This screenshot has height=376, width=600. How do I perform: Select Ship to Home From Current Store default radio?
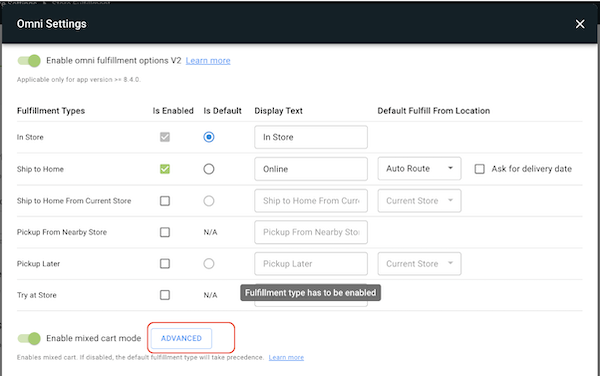click(209, 201)
